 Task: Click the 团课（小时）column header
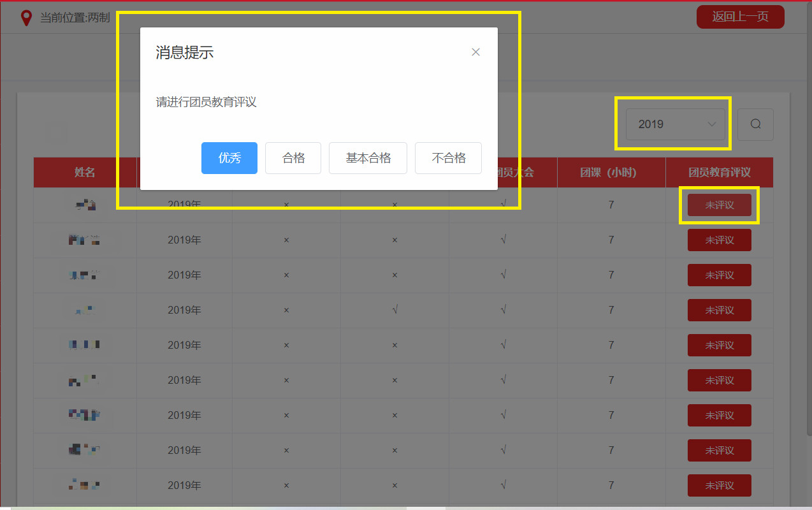pos(611,173)
